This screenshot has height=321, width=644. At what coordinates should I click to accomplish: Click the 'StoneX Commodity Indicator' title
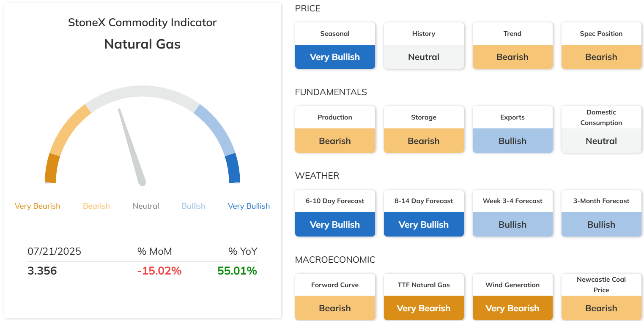click(x=143, y=22)
